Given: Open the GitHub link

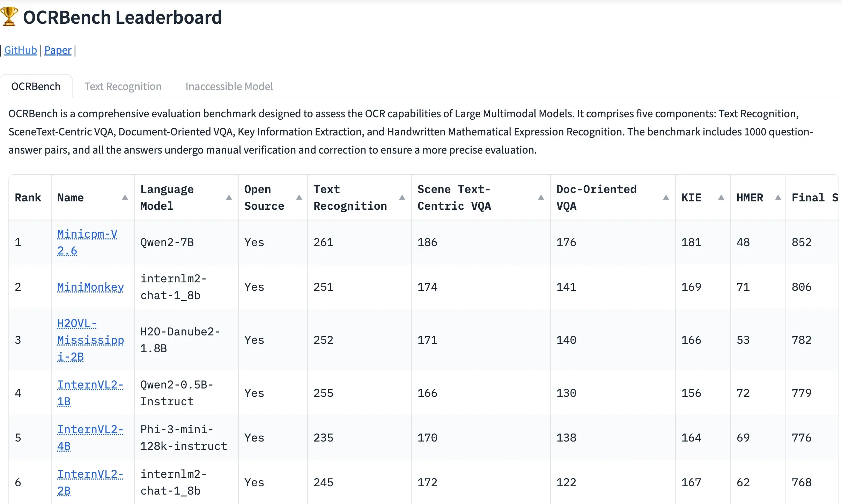Looking at the screenshot, I should coord(20,50).
